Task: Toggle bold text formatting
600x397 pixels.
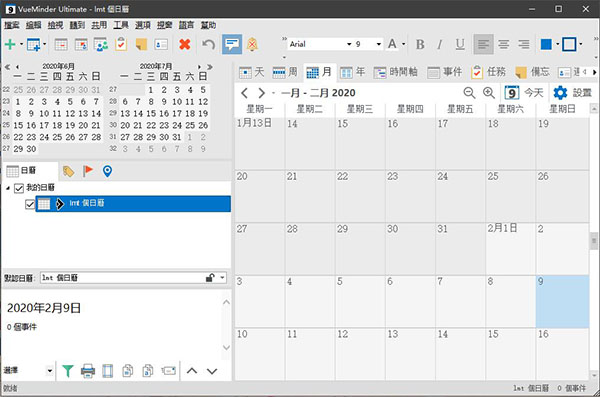Action: (x=420, y=44)
